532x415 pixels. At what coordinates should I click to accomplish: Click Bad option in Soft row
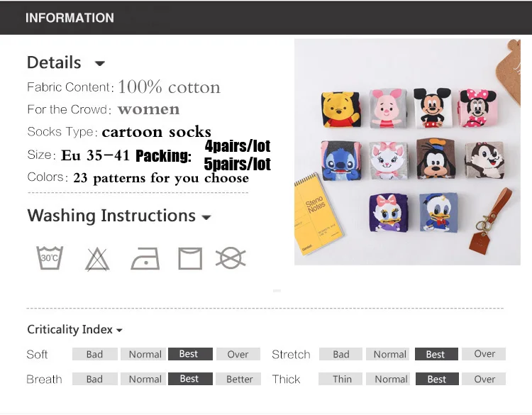[x=94, y=354]
